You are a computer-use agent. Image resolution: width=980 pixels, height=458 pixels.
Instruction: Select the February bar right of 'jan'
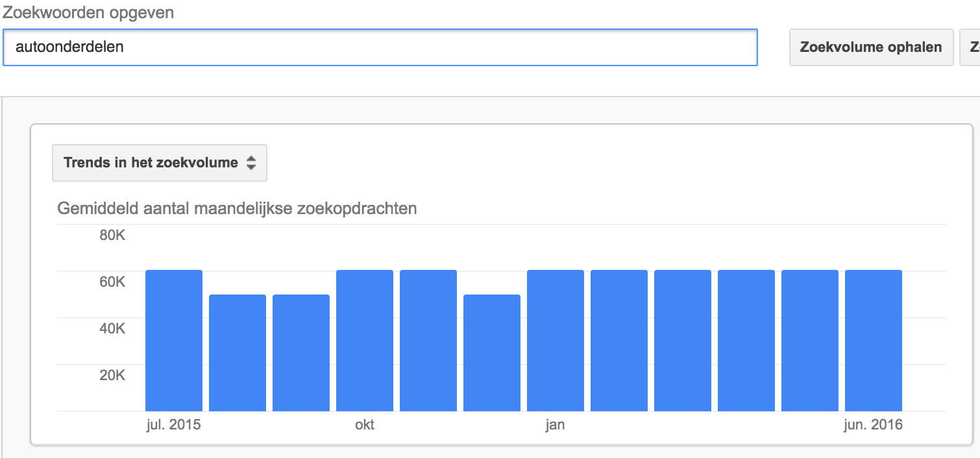tap(619, 341)
